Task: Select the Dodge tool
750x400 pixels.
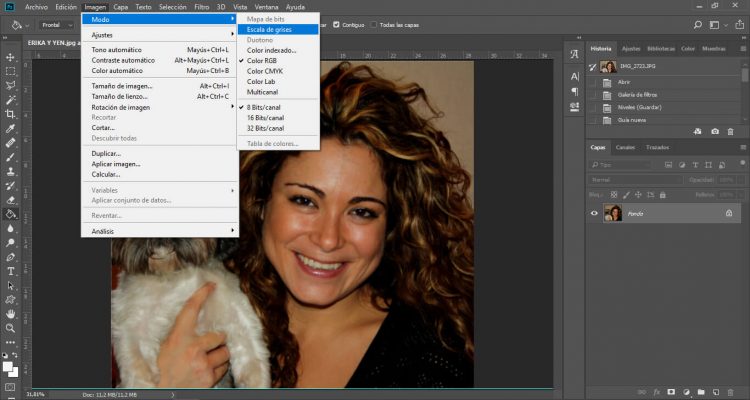Action: (10, 243)
